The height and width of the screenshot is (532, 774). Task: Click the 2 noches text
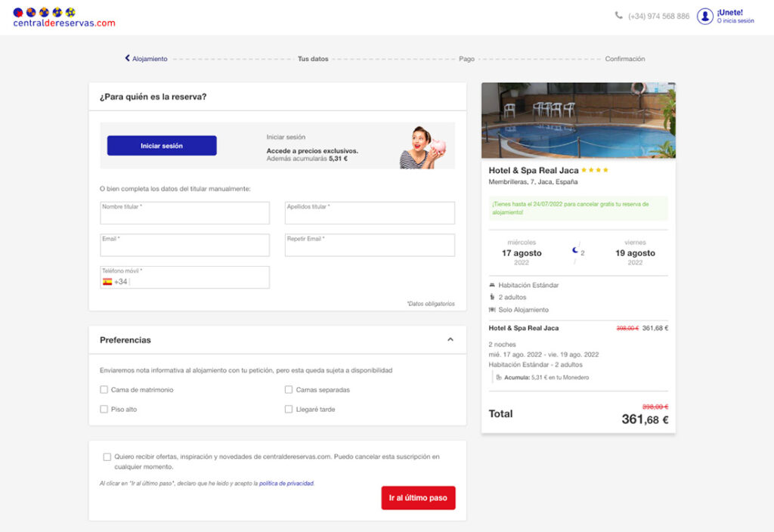point(502,345)
